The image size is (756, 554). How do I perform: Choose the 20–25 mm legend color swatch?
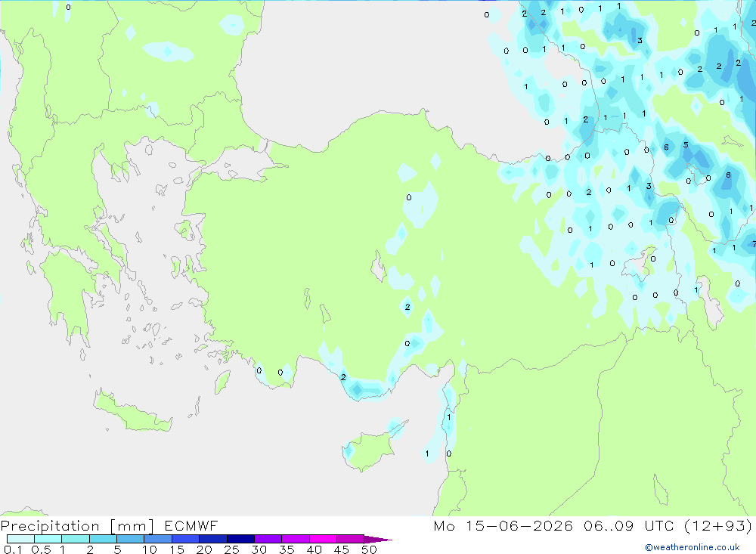point(213,539)
